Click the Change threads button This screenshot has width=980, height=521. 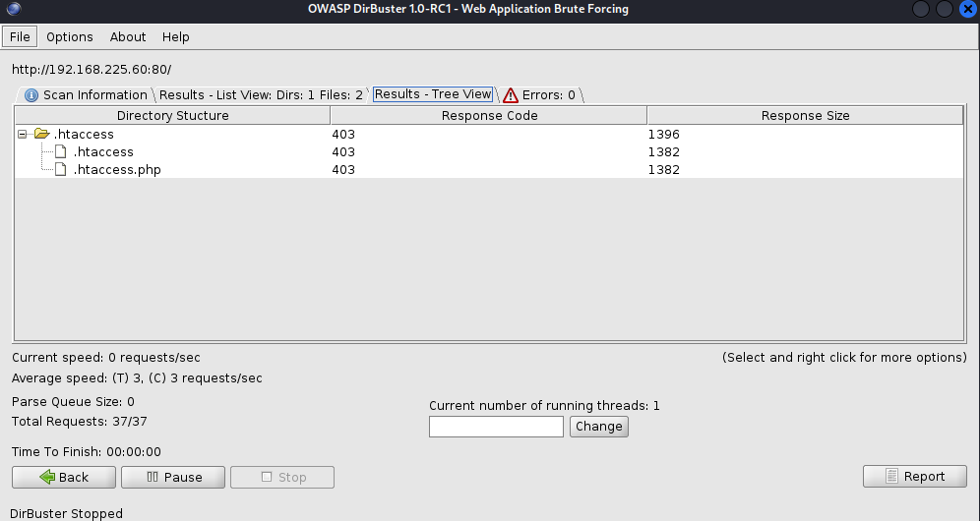coord(599,427)
